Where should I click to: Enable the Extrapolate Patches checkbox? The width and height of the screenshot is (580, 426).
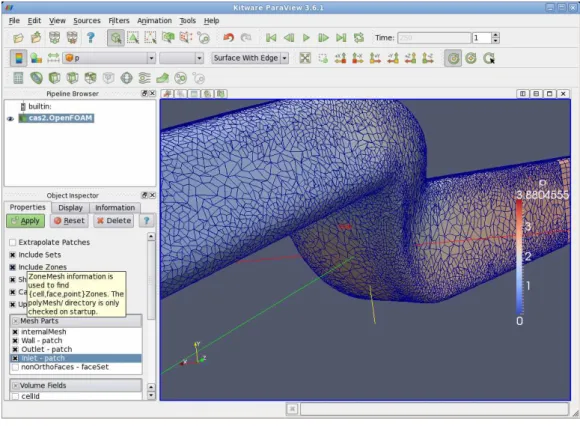[13, 243]
